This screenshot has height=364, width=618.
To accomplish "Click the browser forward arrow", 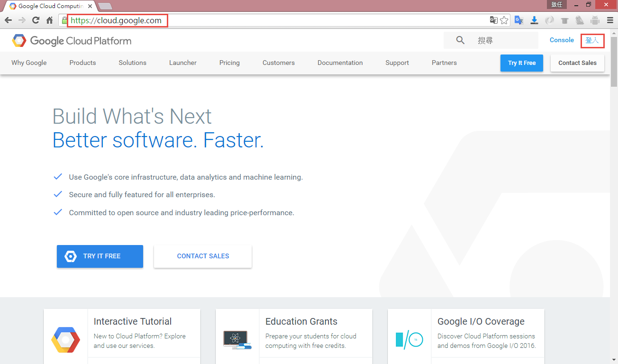I will click(22, 20).
